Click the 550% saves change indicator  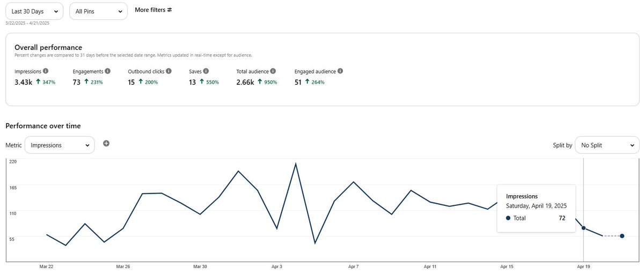coord(209,82)
